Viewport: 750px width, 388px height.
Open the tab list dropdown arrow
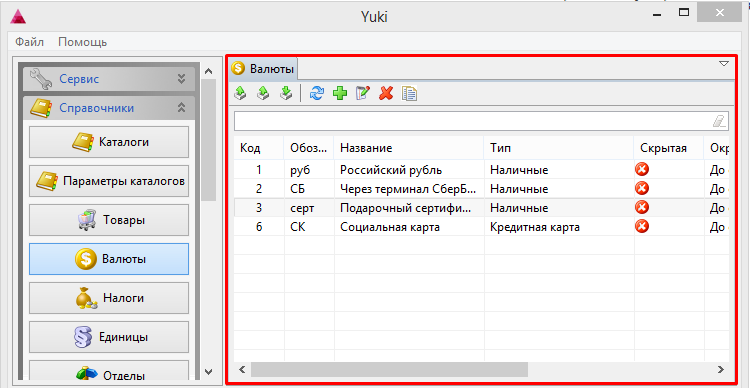click(x=724, y=64)
